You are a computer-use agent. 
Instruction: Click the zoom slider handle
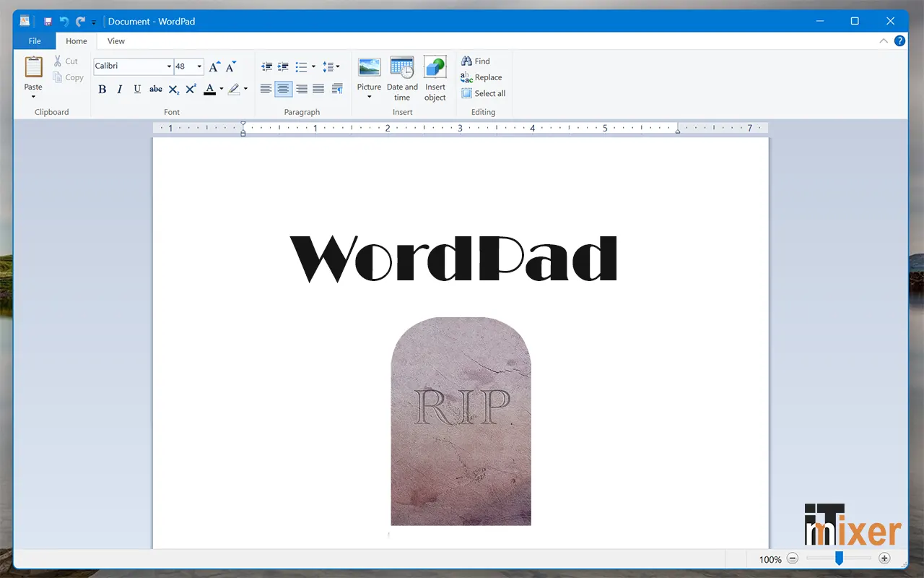click(x=839, y=558)
